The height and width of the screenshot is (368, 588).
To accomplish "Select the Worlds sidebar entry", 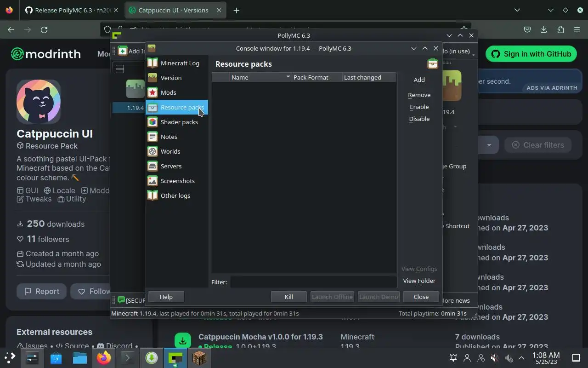I will [x=177, y=151].
